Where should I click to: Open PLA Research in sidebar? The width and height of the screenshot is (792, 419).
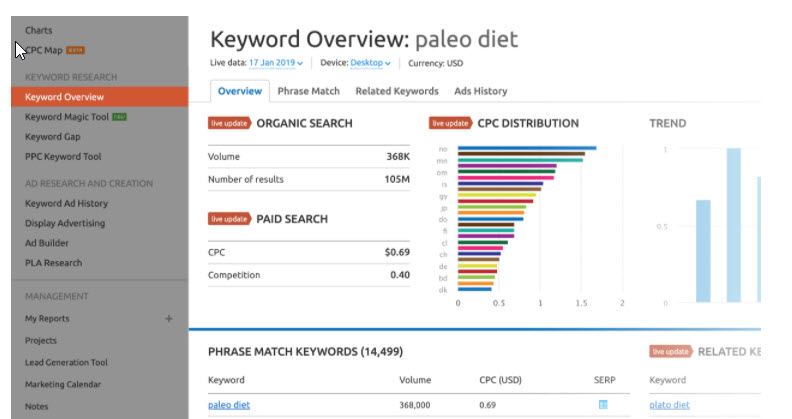click(x=53, y=263)
